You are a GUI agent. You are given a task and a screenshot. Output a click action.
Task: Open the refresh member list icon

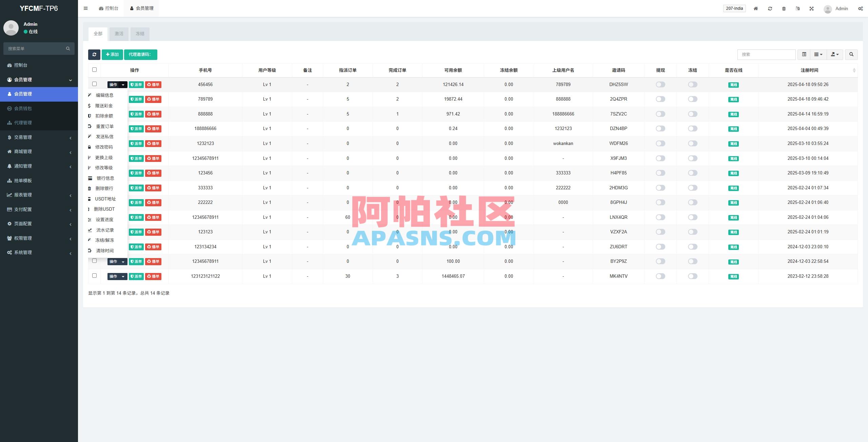coord(95,55)
